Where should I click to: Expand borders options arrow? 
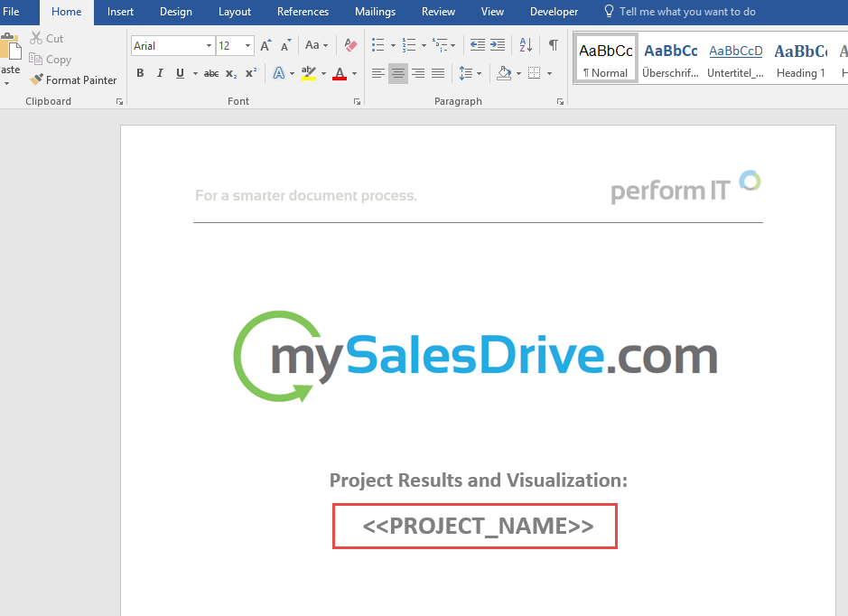pyautogui.click(x=549, y=73)
